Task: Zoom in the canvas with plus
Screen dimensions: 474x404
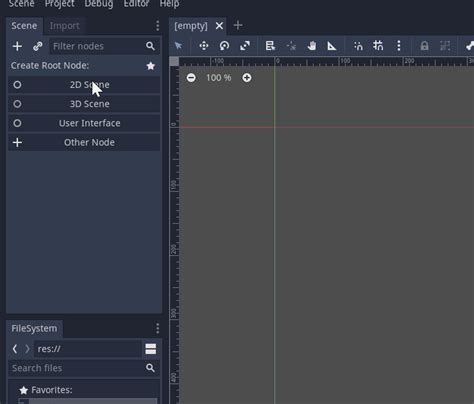Action: click(x=247, y=78)
